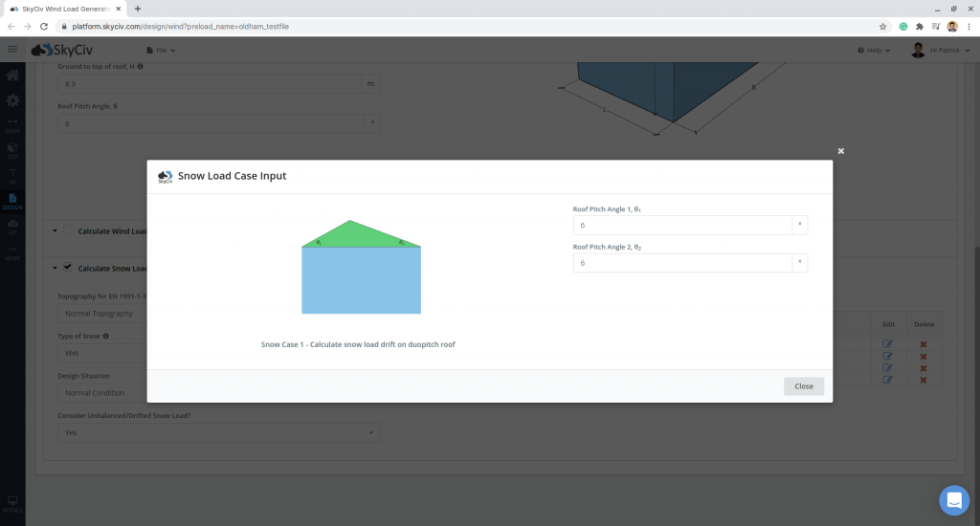Open the Settings gear in left sidebar
Screen dimensions: 980x526
tap(12, 100)
